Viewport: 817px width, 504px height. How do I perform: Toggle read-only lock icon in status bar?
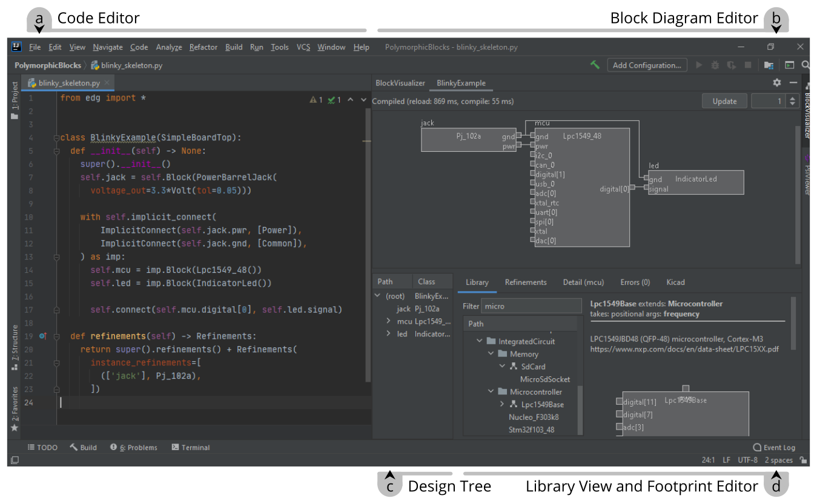click(802, 460)
